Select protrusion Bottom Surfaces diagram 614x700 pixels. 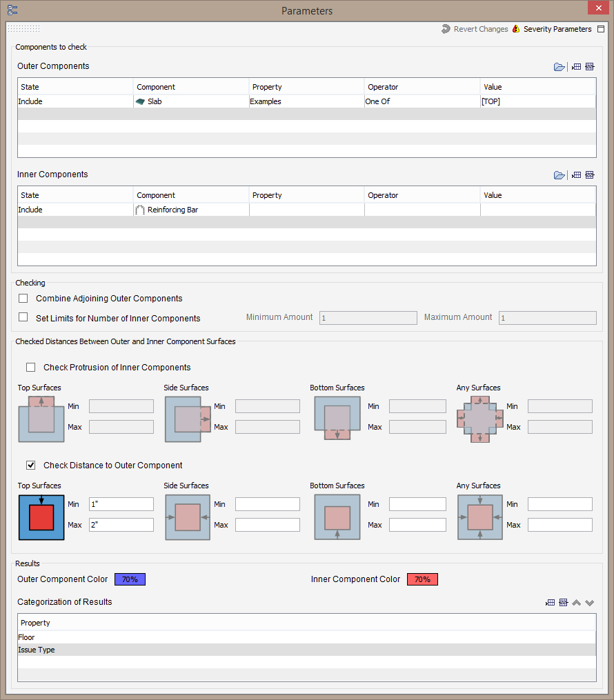click(x=337, y=419)
